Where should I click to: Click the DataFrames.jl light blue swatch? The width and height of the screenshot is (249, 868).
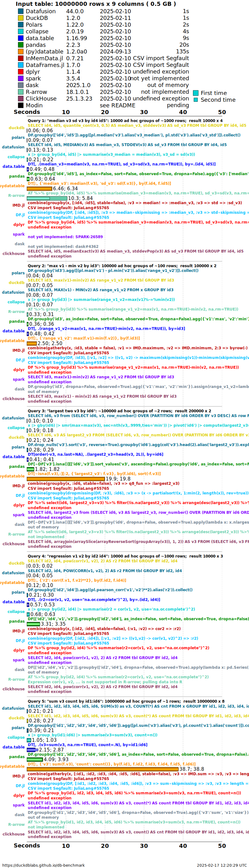21,65
